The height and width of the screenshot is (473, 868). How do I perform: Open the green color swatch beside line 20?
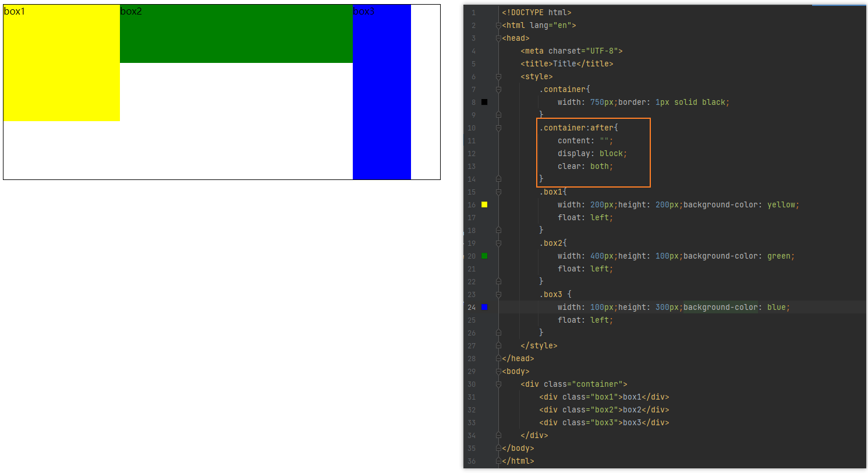(484, 256)
